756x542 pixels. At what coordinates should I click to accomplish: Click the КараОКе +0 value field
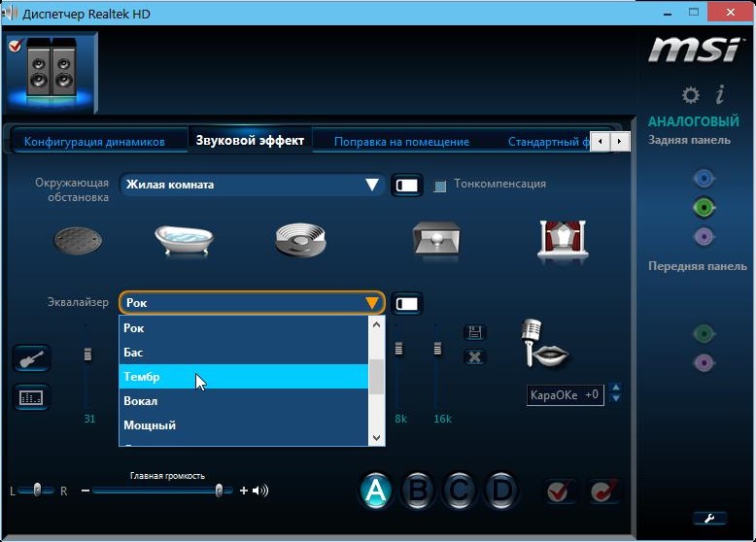tap(566, 395)
